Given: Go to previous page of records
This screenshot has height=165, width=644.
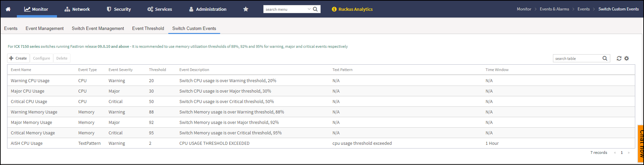Looking at the screenshot, I should [615, 153].
